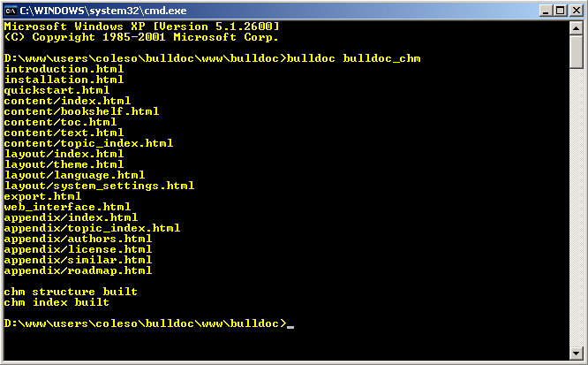588x365 pixels.
Task: Click the title bar text C:\WINDOWS\system32\cmd.exe
Action: (x=103, y=11)
